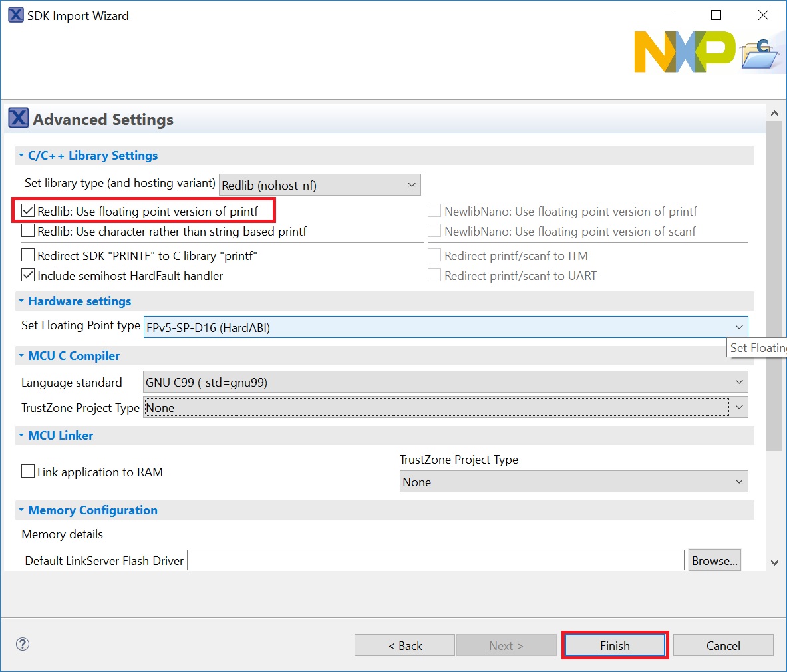Open the Floating Point type dropdown
The width and height of the screenshot is (787, 672).
coord(446,327)
